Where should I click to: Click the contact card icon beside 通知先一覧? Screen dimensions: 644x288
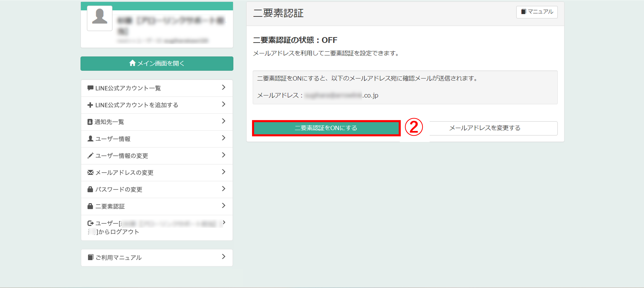(x=90, y=122)
